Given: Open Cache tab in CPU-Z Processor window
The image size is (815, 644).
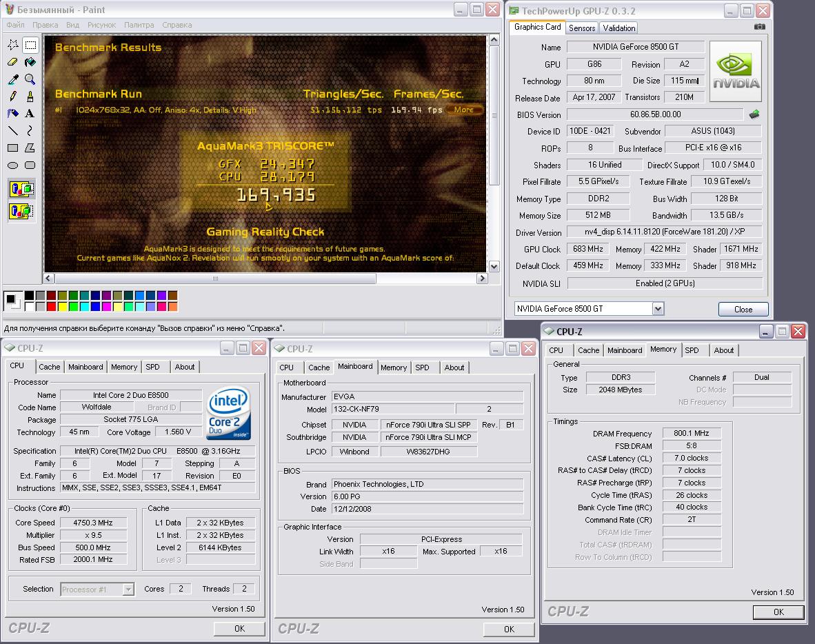Looking at the screenshot, I should coord(50,367).
